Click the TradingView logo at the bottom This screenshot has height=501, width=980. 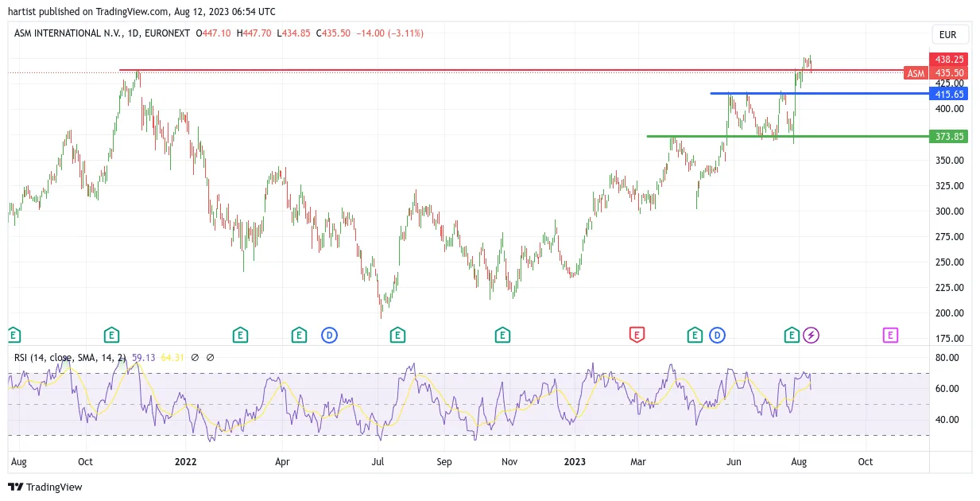click(45, 487)
